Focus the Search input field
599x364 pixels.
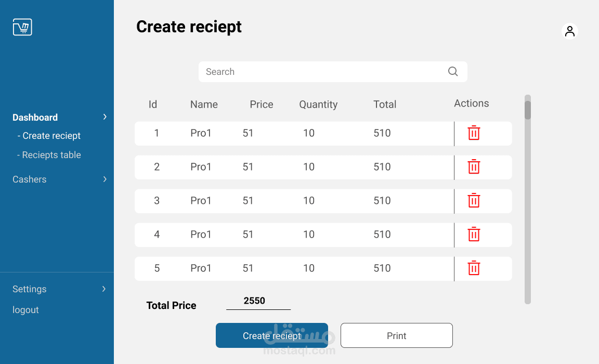click(322, 72)
